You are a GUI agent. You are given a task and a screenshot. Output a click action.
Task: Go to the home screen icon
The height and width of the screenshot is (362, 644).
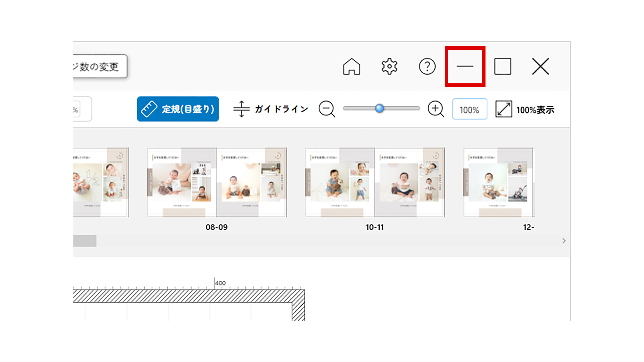coord(352,67)
